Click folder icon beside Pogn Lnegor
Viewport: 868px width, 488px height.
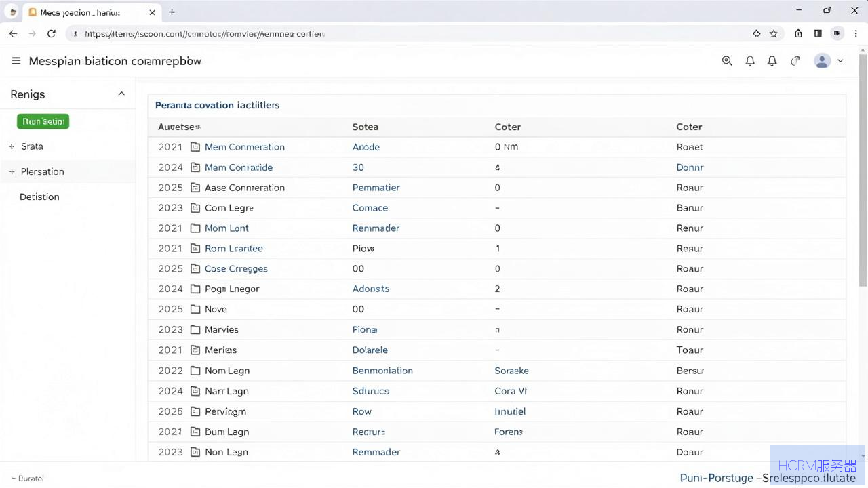tap(195, 289)
